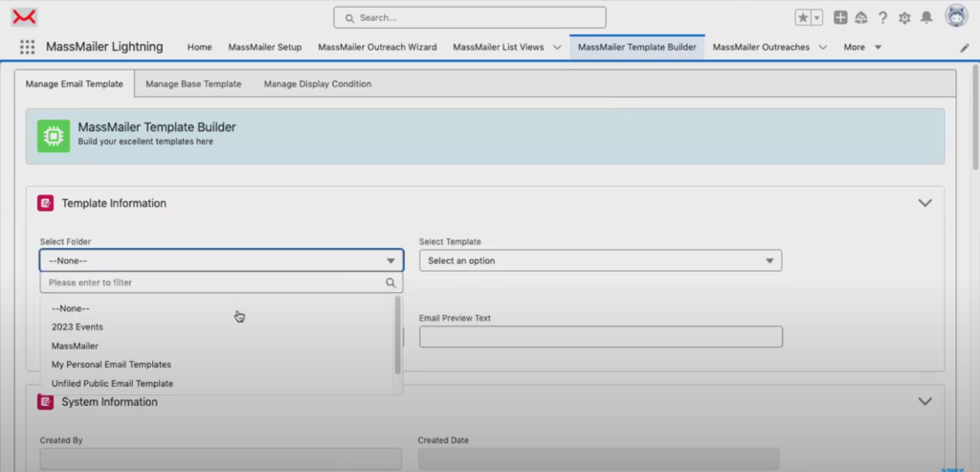Click the Global Actions plus icon
The width and height of the screenshot is (980, 472).
840,17
